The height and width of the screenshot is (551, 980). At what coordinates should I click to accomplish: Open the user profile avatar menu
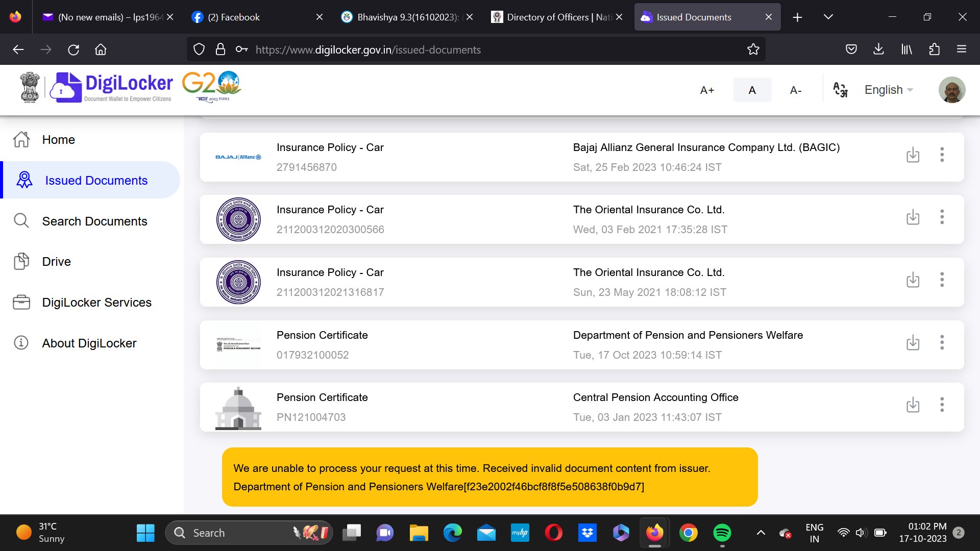[952, 90]
